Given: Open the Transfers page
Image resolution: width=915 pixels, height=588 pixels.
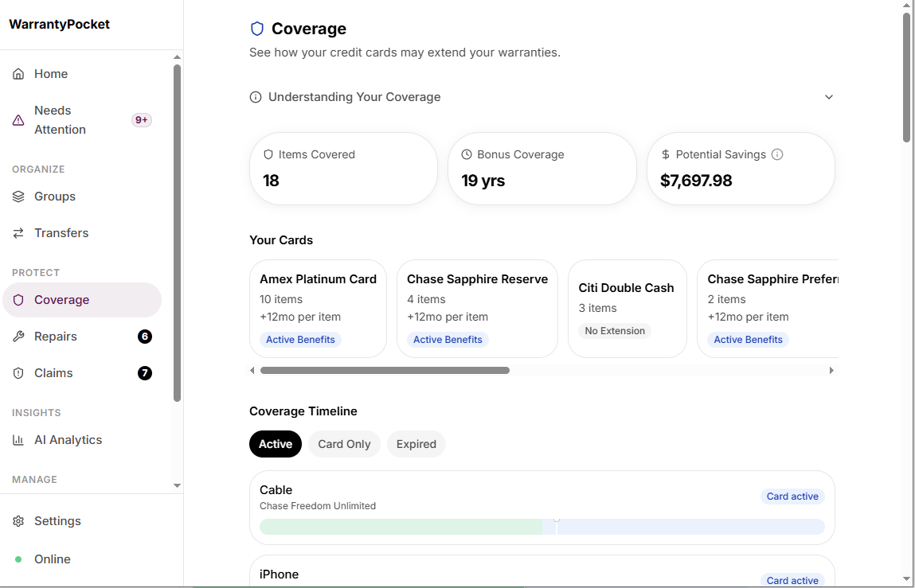Looking at the screenshot, I should 82,233.
